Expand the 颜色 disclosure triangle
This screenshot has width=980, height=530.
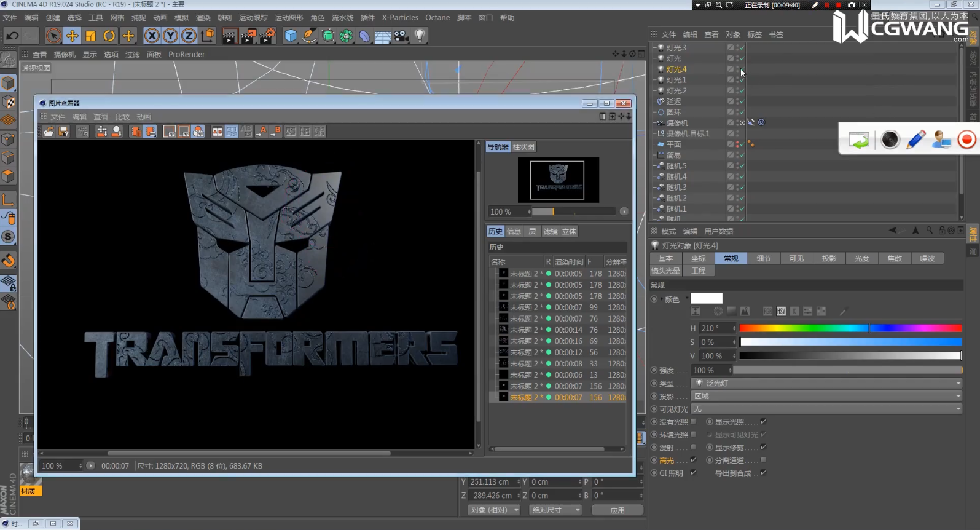pyautogui.click(x=662, y=299)
